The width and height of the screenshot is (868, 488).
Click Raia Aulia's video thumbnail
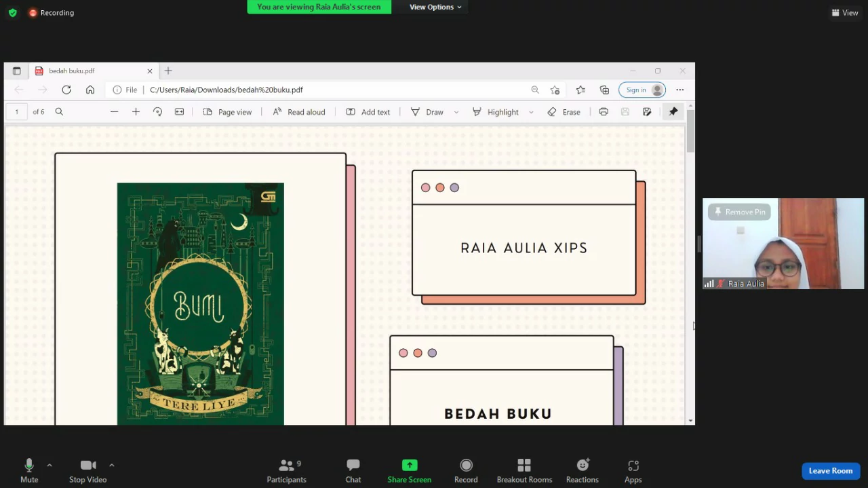click(x=783, y=244)
